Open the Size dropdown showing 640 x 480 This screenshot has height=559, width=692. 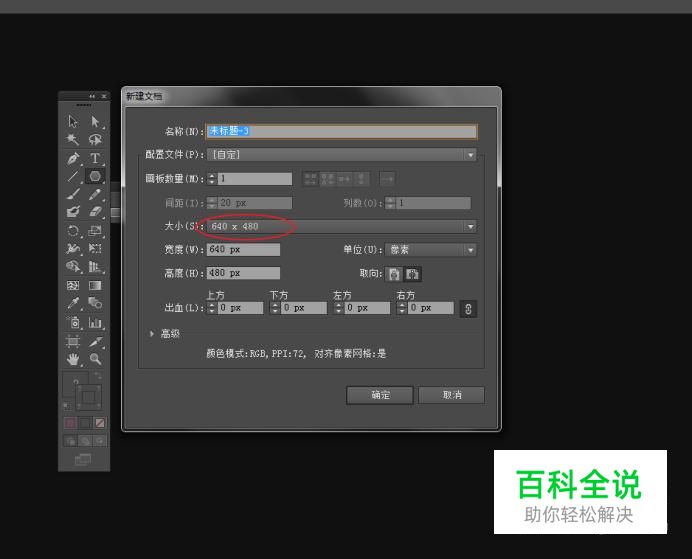point(342,226)
